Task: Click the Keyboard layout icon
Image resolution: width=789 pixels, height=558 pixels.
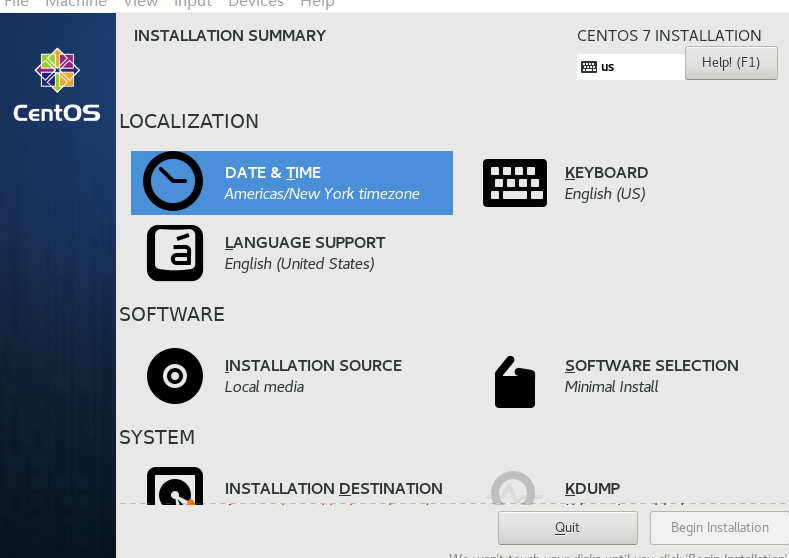Action: tap(515, 183)
